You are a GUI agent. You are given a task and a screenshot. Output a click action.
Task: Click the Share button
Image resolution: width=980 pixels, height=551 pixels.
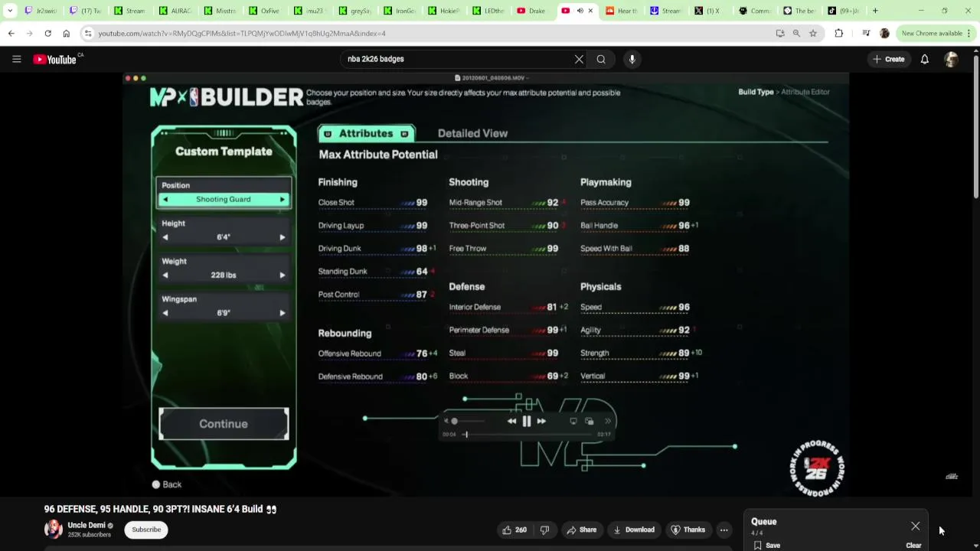click(581, 530)
